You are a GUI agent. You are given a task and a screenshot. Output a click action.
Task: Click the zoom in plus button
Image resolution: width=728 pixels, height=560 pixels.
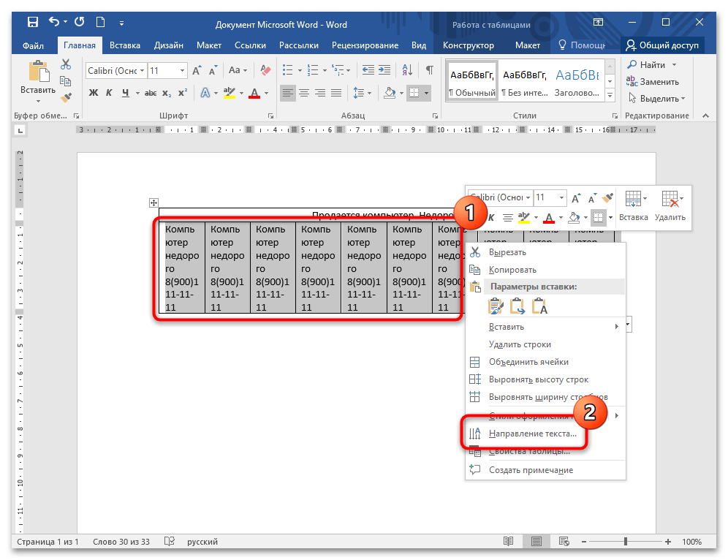click(667, 542)
